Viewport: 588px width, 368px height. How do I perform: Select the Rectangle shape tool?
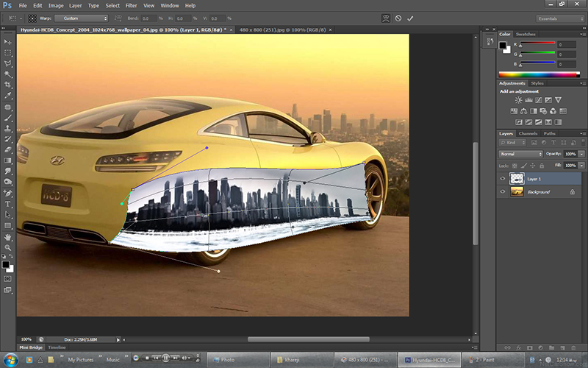click(x=7, y=226)
